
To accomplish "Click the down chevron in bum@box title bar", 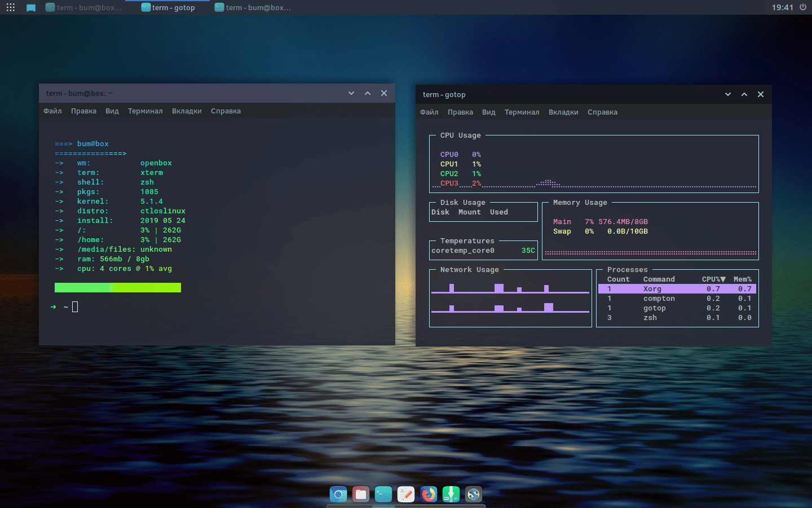I will coord(351,93).
